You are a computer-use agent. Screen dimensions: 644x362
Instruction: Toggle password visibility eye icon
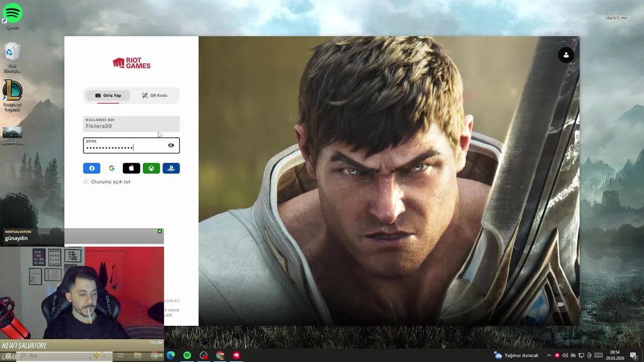coord(171,145)
